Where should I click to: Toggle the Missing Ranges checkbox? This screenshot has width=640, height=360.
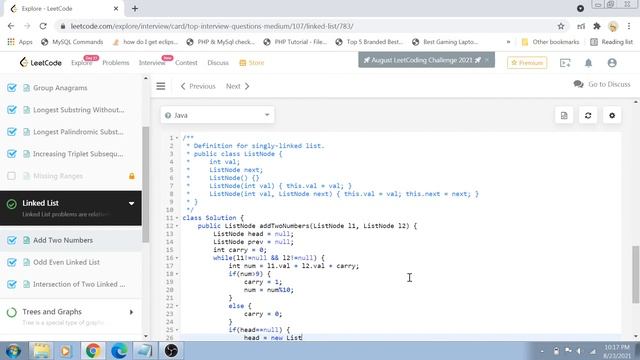[x=11, y=176]
